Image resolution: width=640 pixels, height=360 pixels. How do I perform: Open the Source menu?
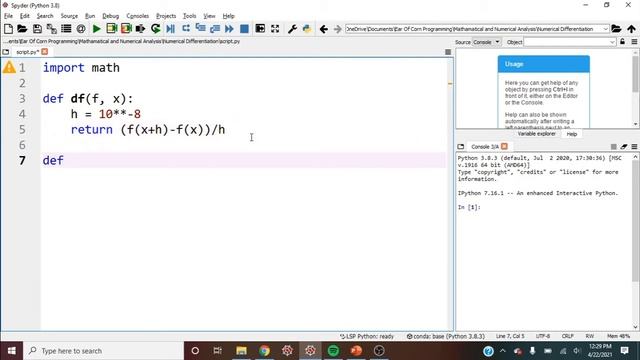point(69,16)
